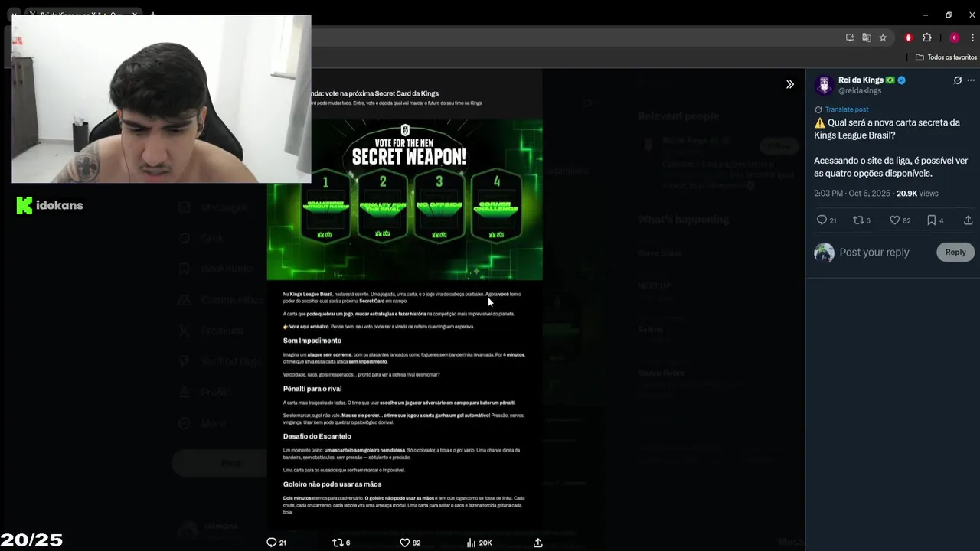980x551 pixels.
Task: Click the Grok icon next to the More menu
Action: [957, 80]
